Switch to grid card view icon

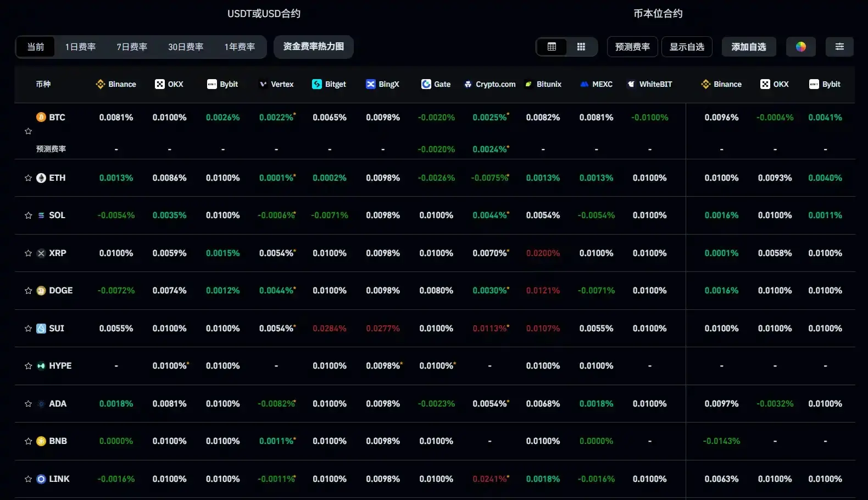coord(581,47)
